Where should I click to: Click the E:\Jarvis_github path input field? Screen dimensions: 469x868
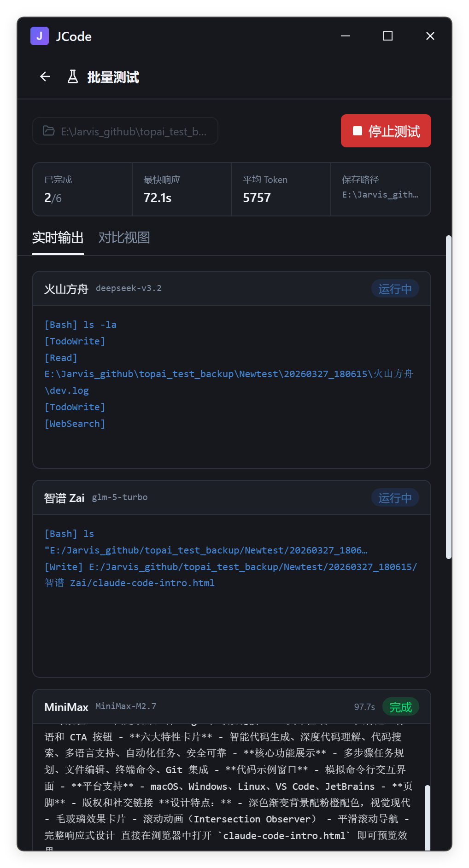click(x=125, y=131)
